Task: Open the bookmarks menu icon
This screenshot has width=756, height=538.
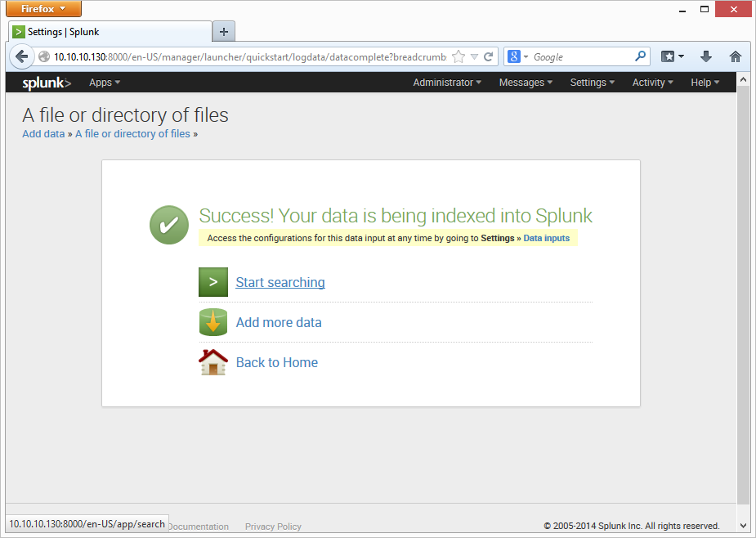Action: (672, 56)
